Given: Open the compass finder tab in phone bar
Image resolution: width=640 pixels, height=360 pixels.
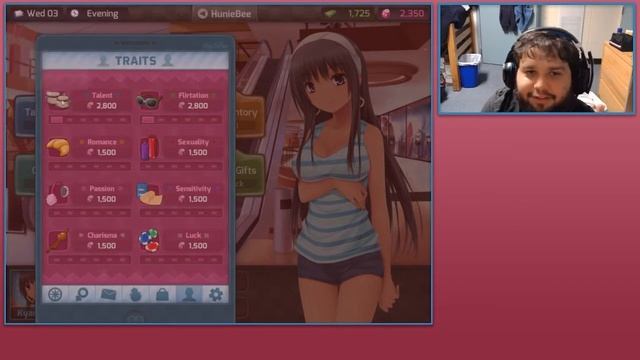Looking at the screenshot, I should [x=55, y=294].
